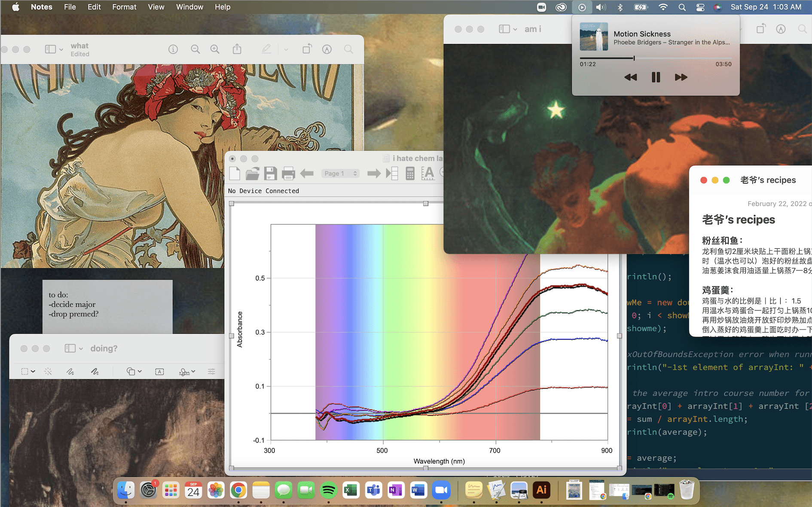This screenshot has width=812, height=507.
Task: Create a new file in Logger Pro toolbar
Action: [235, 173]
